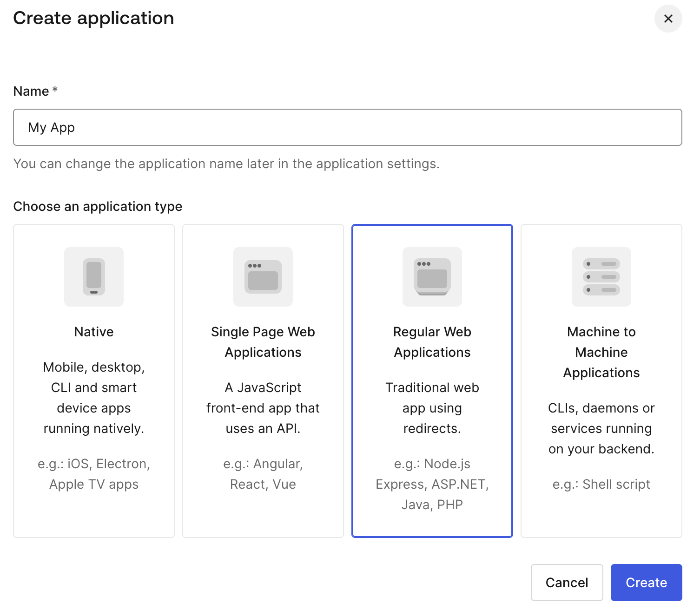Select Machine to Machine Applications title
The width and height of the screenshot is (700, 616).
click(x=601, y=352)
